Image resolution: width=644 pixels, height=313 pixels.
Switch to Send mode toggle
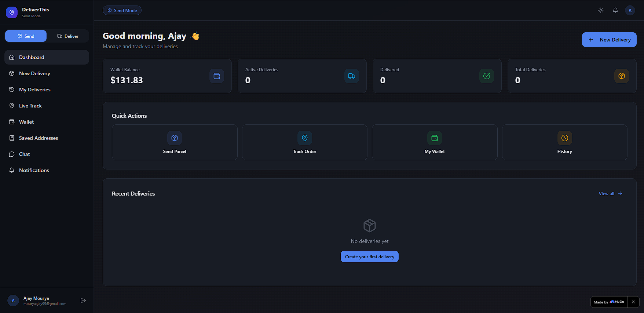[26, 36]
